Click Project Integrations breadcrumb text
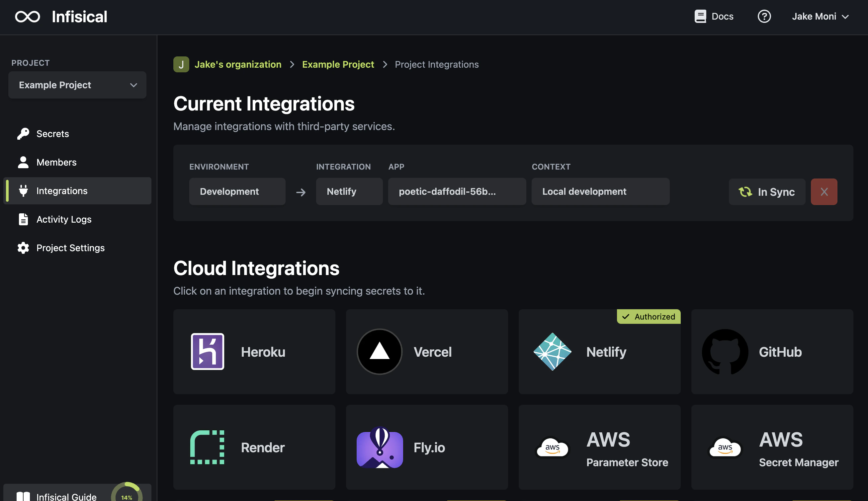The image size is (868, 501). click(436, 64)
